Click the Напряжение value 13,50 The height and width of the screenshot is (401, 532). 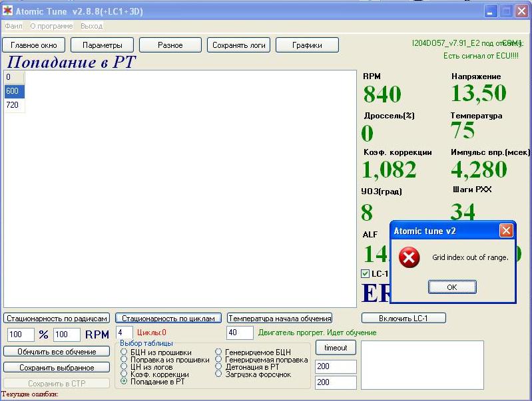[479, 93]
